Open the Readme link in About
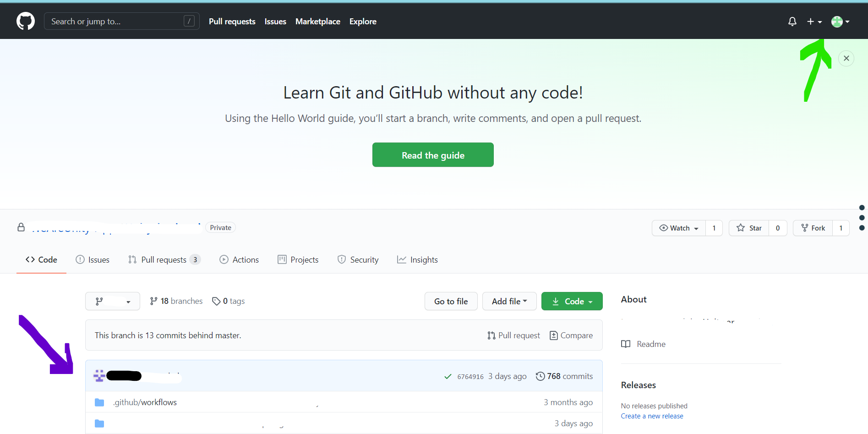This screenshot has height=434, width=868. (644, 344)
